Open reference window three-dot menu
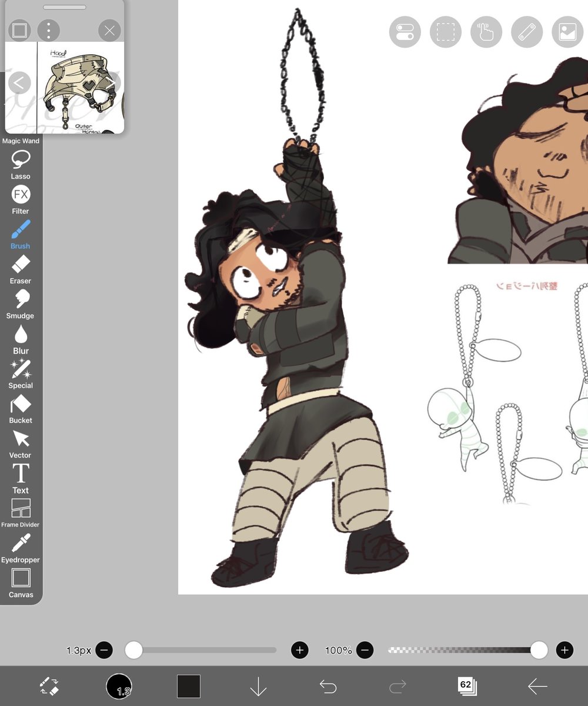588x706 pixels. point(49,31)
